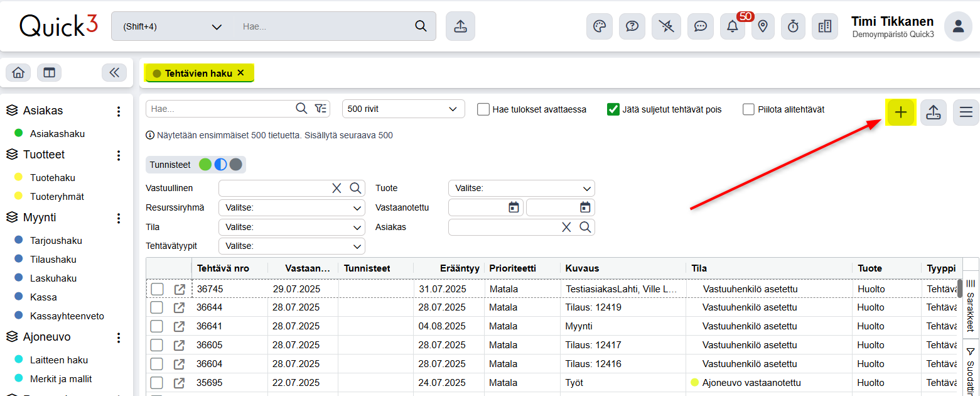Search Asiakas field with magnifier icon
The height and width of the screenshot is (396, 980).
(585, 227)
